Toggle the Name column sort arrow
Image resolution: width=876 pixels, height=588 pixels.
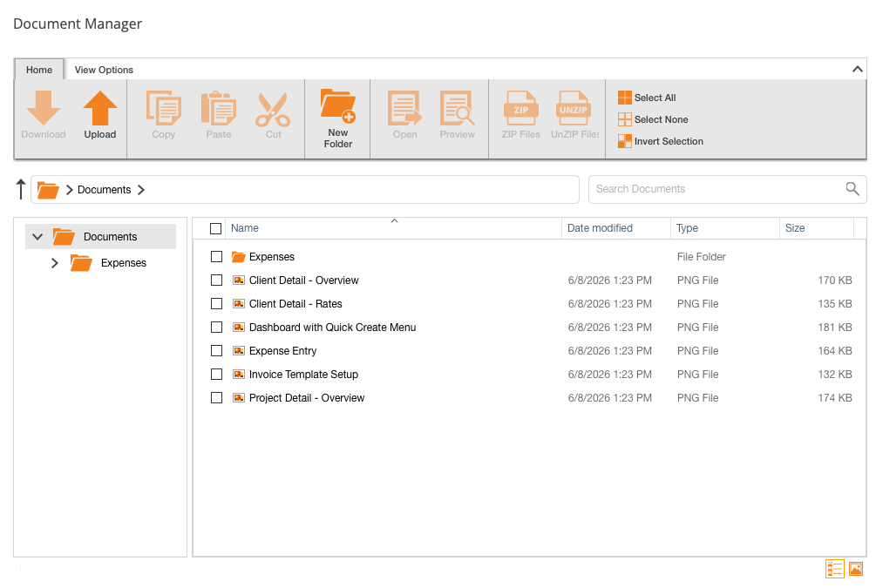[x=394, y=221]
